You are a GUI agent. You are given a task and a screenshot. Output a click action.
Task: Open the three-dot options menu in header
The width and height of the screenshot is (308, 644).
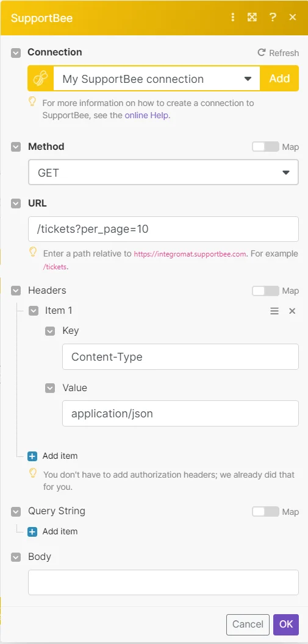[233, 17]
